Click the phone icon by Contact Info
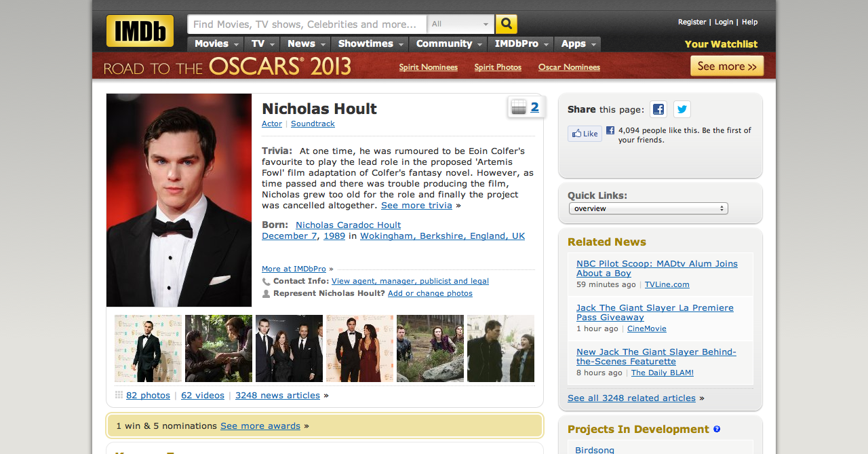Screen dimensions: 868x454 (266, 281)
